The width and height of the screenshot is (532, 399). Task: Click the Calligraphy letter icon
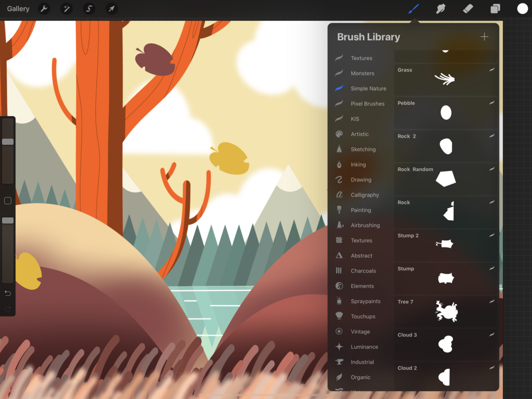click(x=339, y=194)
